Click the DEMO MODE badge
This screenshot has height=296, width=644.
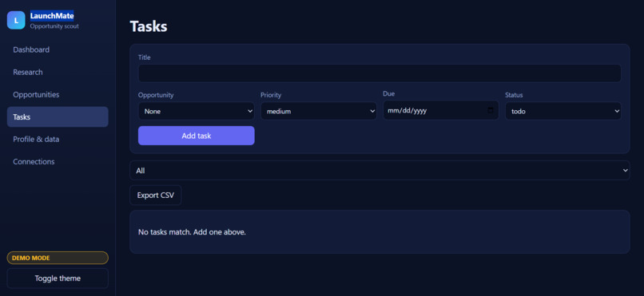click(x=58, y=258)
